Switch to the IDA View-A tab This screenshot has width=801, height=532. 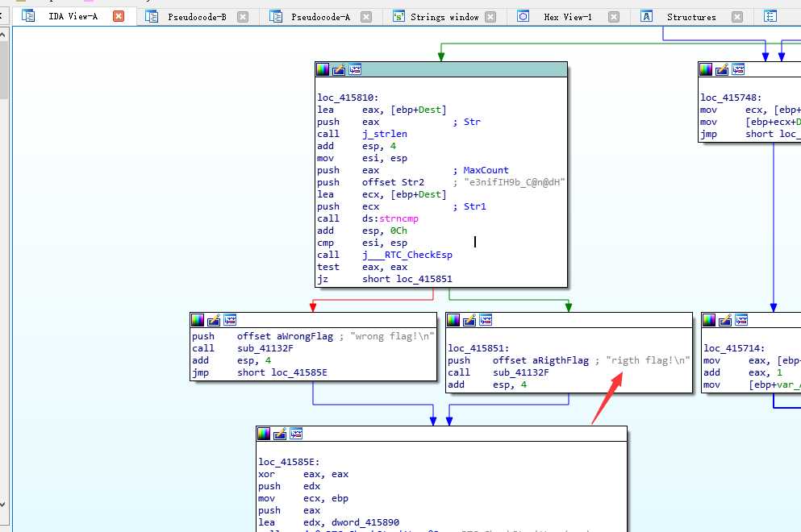73,16
